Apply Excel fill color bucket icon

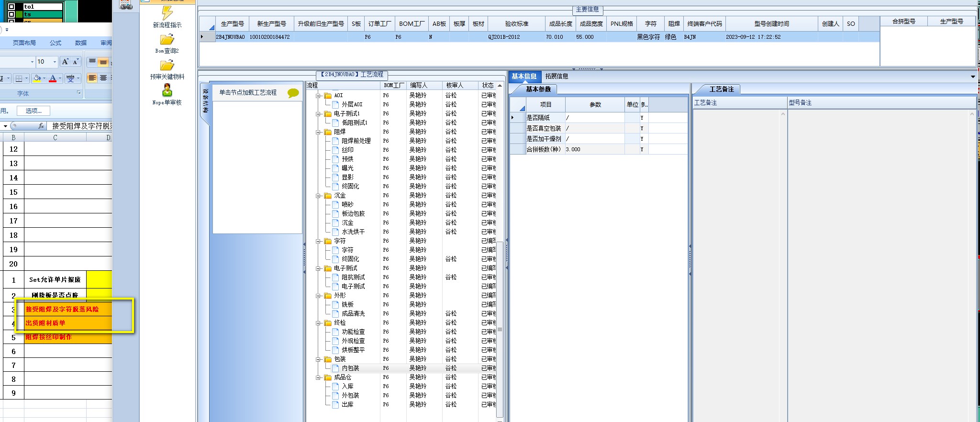coord(37,78)
